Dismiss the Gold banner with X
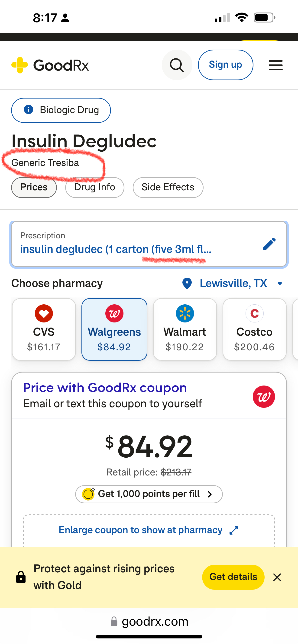 coord(277,577)
